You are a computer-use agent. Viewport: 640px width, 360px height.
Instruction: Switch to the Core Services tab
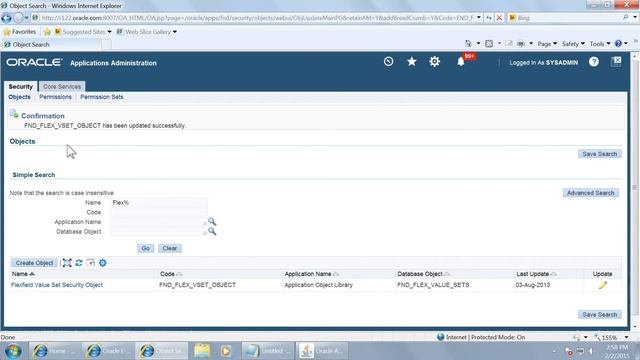click(62, 87)
